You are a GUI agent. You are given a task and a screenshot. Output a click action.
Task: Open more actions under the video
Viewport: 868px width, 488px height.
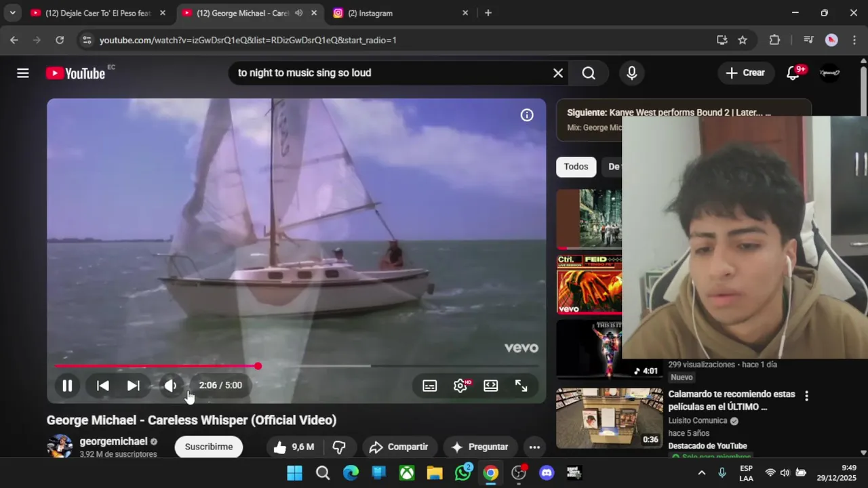534,447
